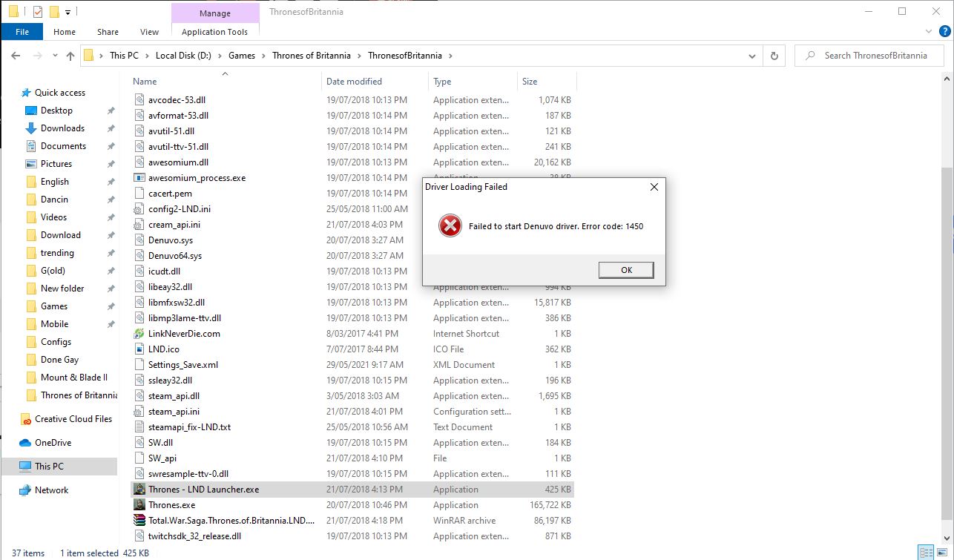Click 'Games' in address breadcrumb
The width and height of the screenshot is (954, 560).
tap(242, 56)
